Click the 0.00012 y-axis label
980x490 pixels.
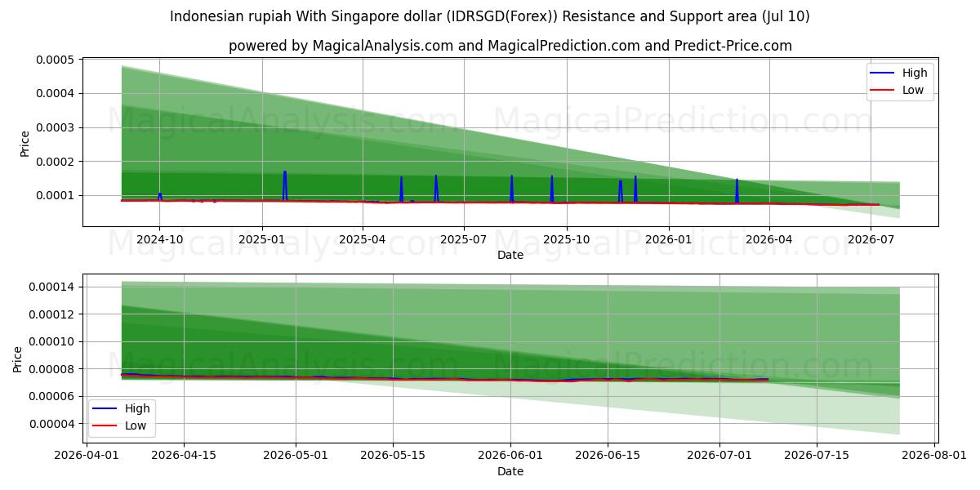[x=52, y=314]
